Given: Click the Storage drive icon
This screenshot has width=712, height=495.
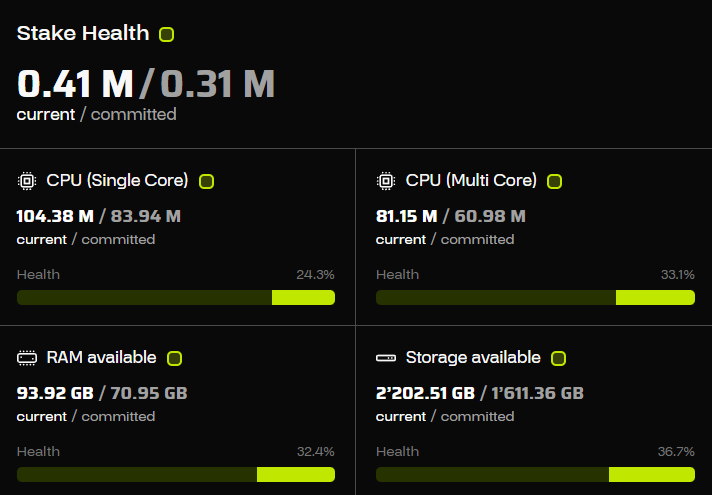Looking at the screenshot, I should (x=385, y=358).
